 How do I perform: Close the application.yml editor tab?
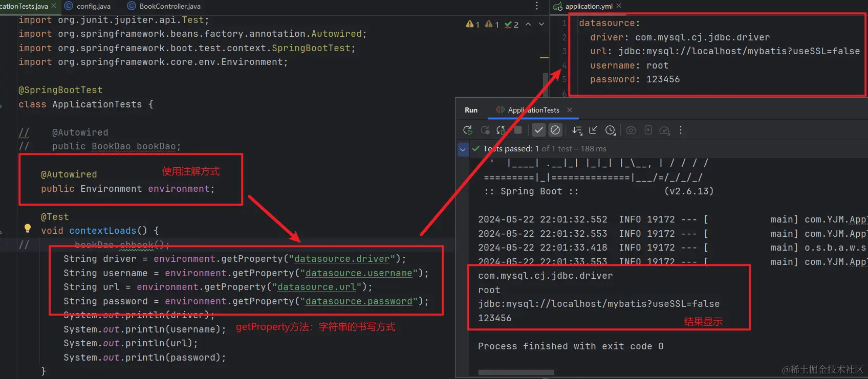tap(619, 6)
